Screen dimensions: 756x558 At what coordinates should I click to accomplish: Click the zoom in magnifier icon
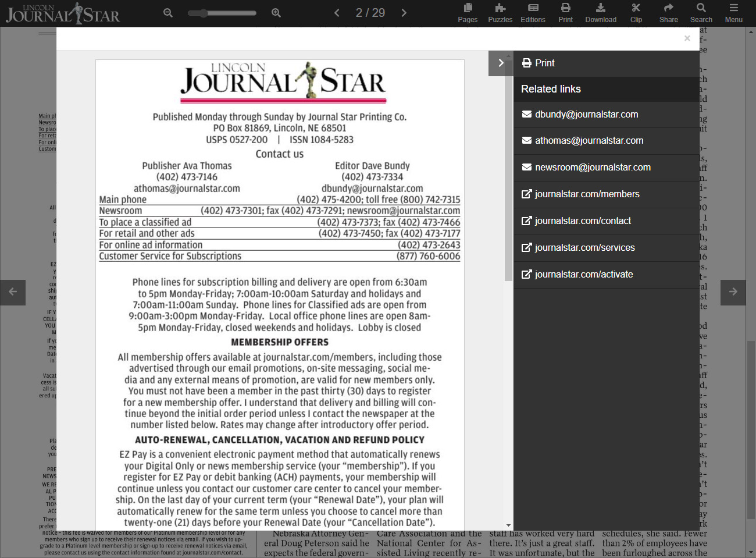pyautogui.click(x=276, y=13)
